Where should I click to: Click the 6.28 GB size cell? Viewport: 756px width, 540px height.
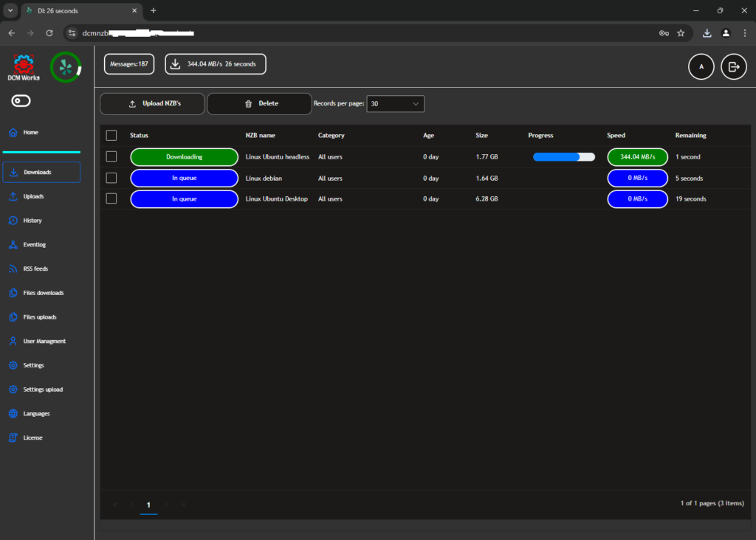(487, 199)
